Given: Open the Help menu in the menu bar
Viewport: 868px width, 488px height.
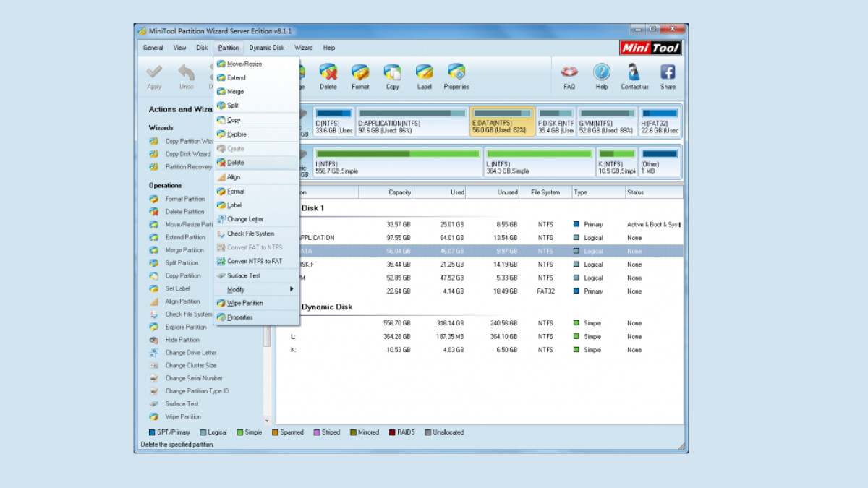Looking at the screenshot, I should (329, 48).
